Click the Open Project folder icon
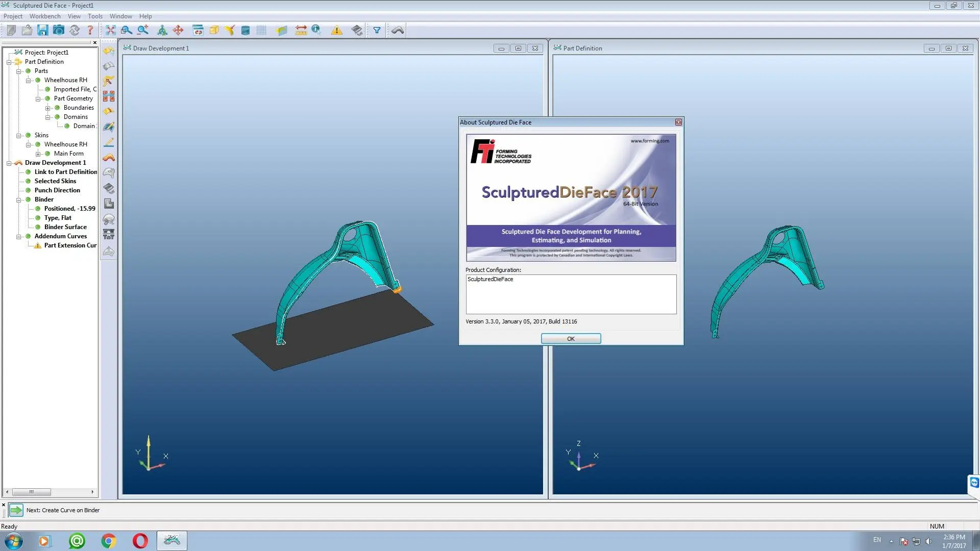This screenshot has width=980, height=551. [x=27, y=31]
